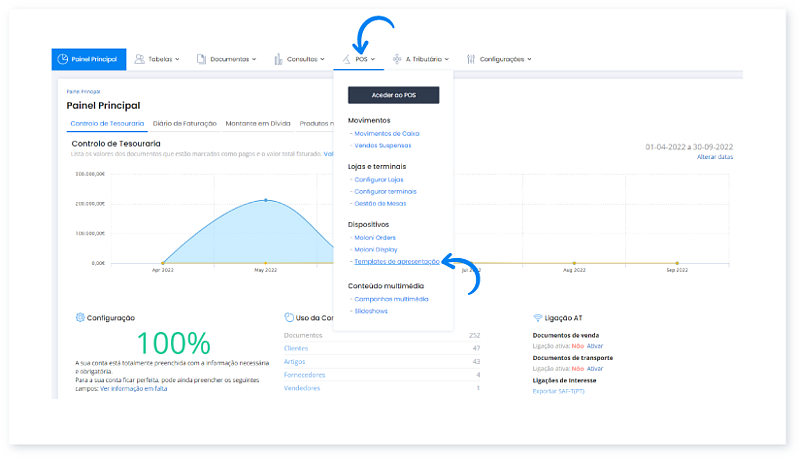Screen dimensions: 800x459
Task: Click the Configuração gear icon
Action: click(80, 317)
